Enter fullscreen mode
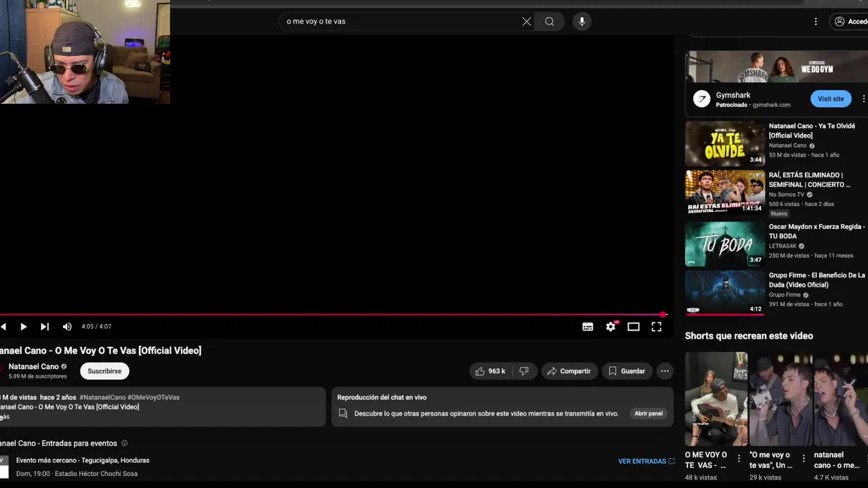 pos(656,327)
